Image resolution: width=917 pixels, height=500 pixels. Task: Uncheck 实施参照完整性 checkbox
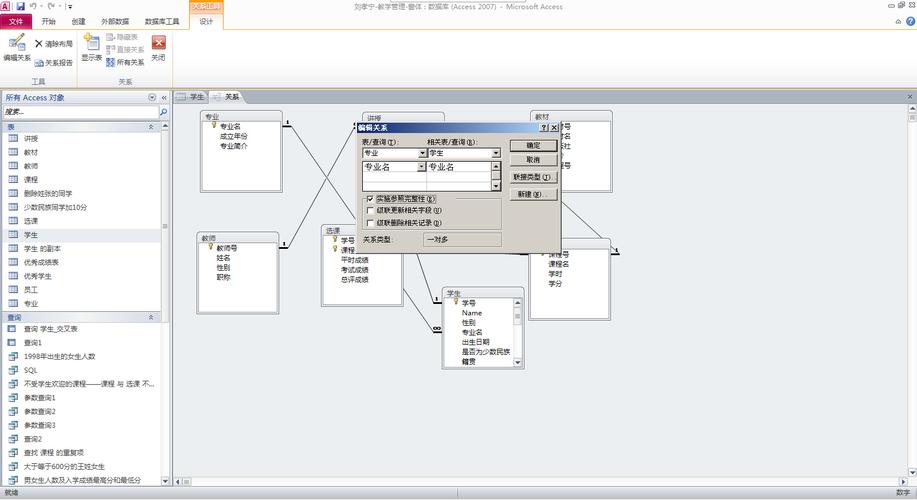[370, 199]
